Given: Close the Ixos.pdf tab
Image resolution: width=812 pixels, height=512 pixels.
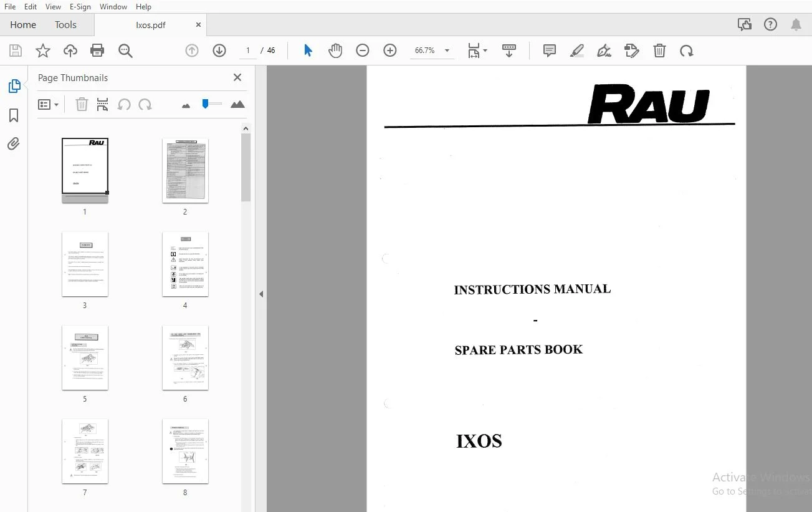Looking at the screenshot, I should (199, 25).
